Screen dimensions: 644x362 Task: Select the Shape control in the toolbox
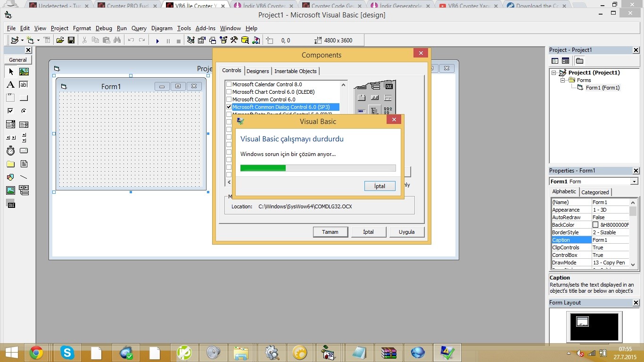tap(11, 177)
